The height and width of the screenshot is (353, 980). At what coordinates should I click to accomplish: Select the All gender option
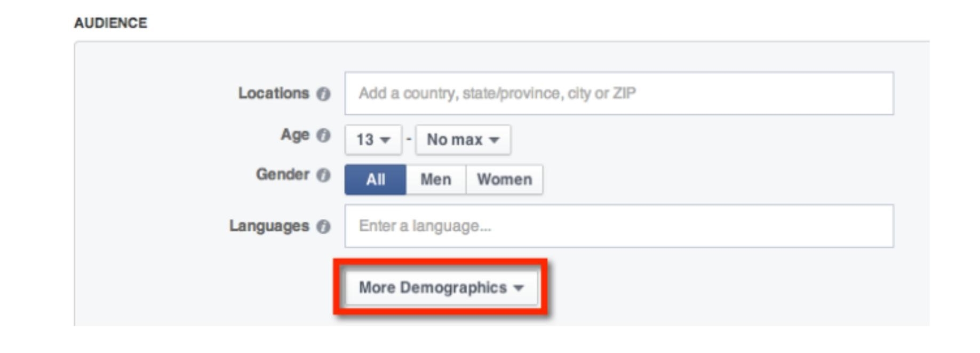pos(376,179)
